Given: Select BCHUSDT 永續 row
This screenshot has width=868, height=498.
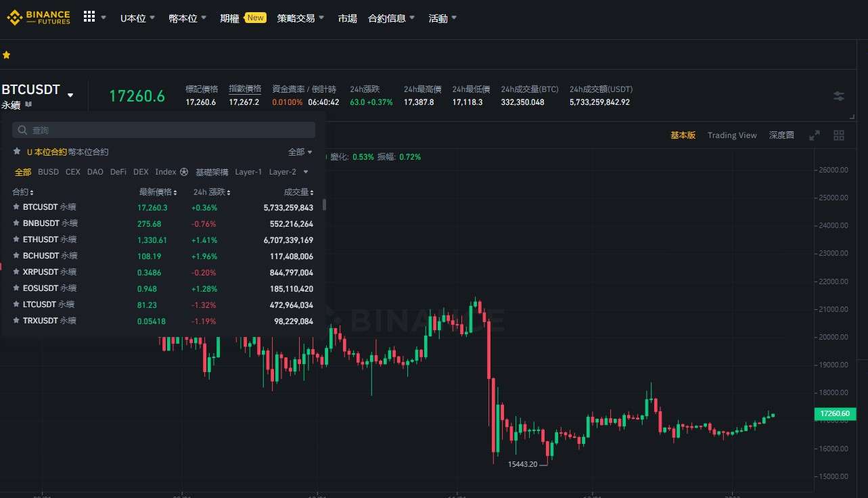Looking at the screenshot, I should pyautogui.click(x=163, y=256).
